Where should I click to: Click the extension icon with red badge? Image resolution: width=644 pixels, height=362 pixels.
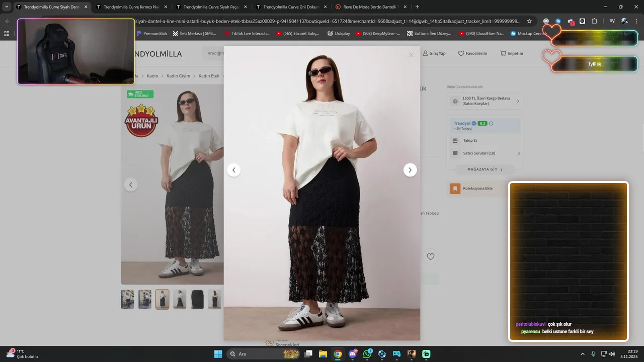point(571,22)
